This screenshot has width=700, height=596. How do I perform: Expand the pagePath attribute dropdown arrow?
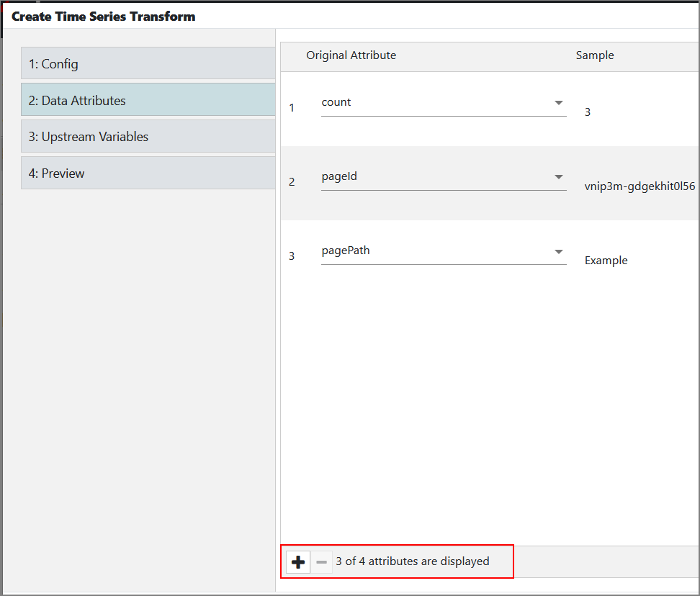pos(558,252)
